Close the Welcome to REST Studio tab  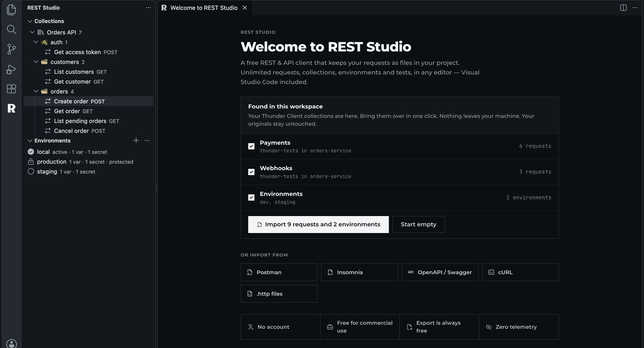pyautogui.click(x=245, y=8)
